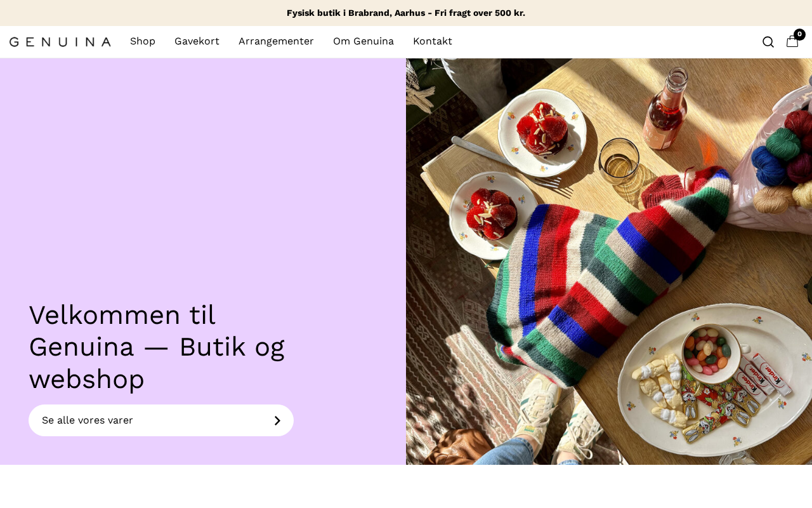Open the search magnifier icon
The image size is (812, 508).
[768, 42]
